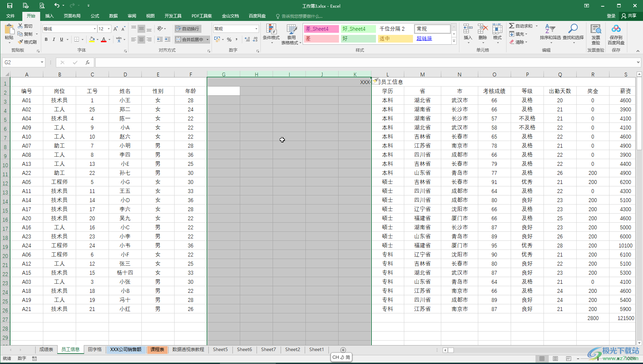Click the Cut (剪切) scissors button

[25, 26]
